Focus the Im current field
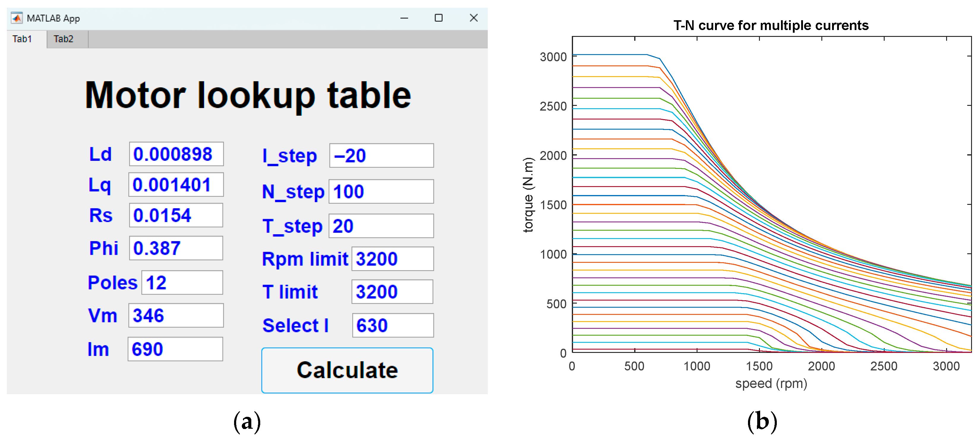The image size is (980, 440). (175, 349)
